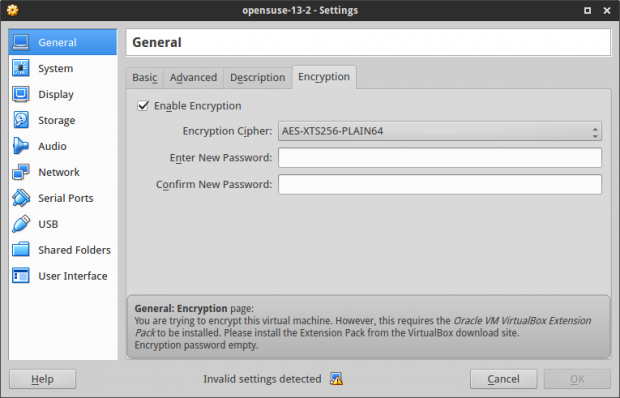Focus the Confirm New Password field

coord(440,184)
